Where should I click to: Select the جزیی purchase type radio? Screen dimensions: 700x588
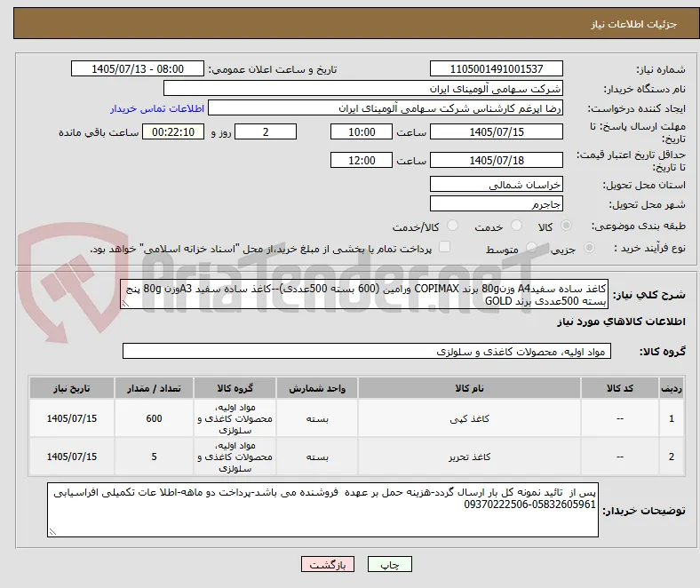589,247
